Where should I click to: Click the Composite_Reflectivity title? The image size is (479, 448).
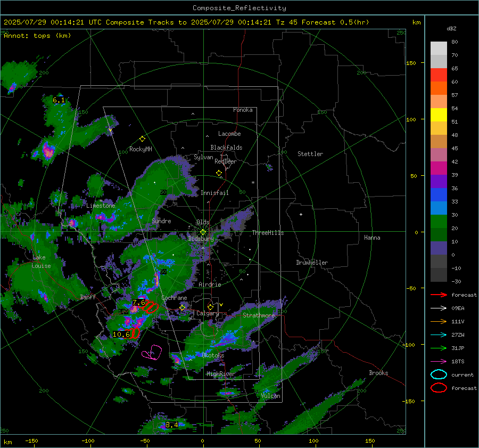click(x=240, y=8)
